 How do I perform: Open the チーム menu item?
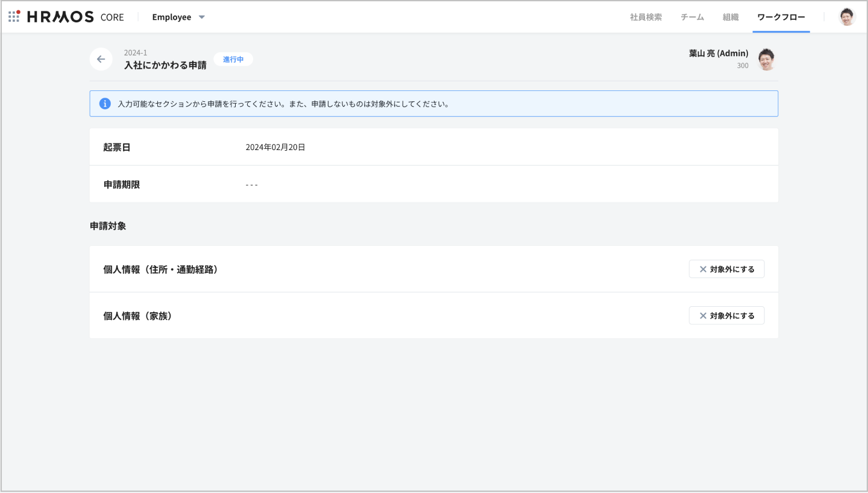click(x=691, y=17)
